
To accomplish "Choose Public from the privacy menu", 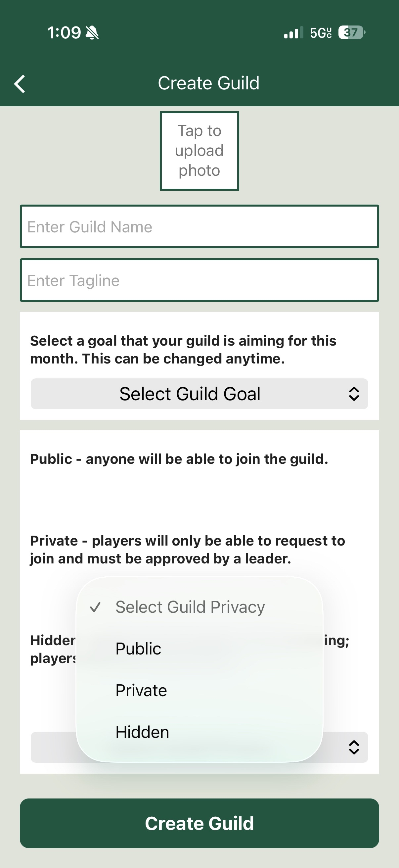I will pos(138,649).
